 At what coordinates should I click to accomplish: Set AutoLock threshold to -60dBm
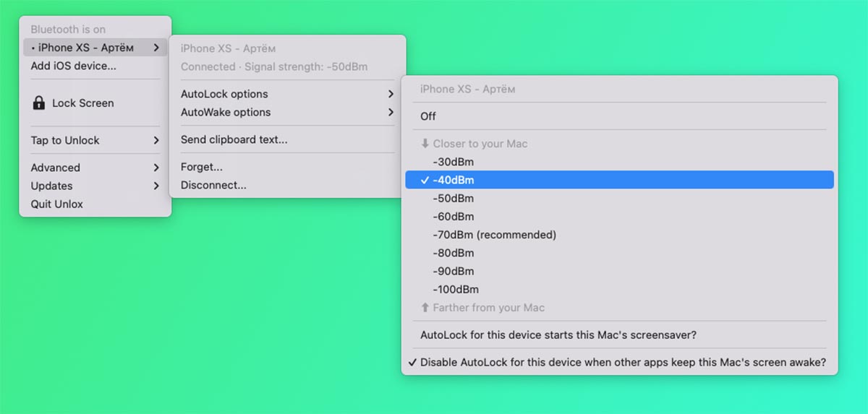(x=620, y=217)
